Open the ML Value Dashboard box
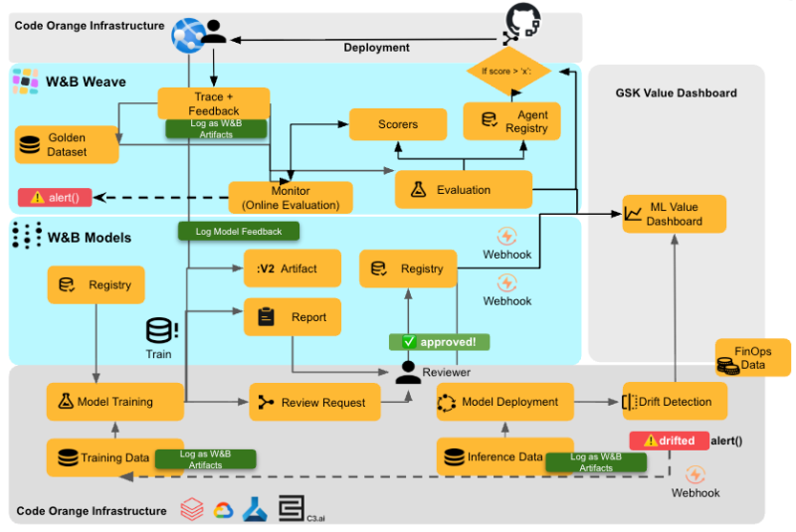 [x=674, y=214]
